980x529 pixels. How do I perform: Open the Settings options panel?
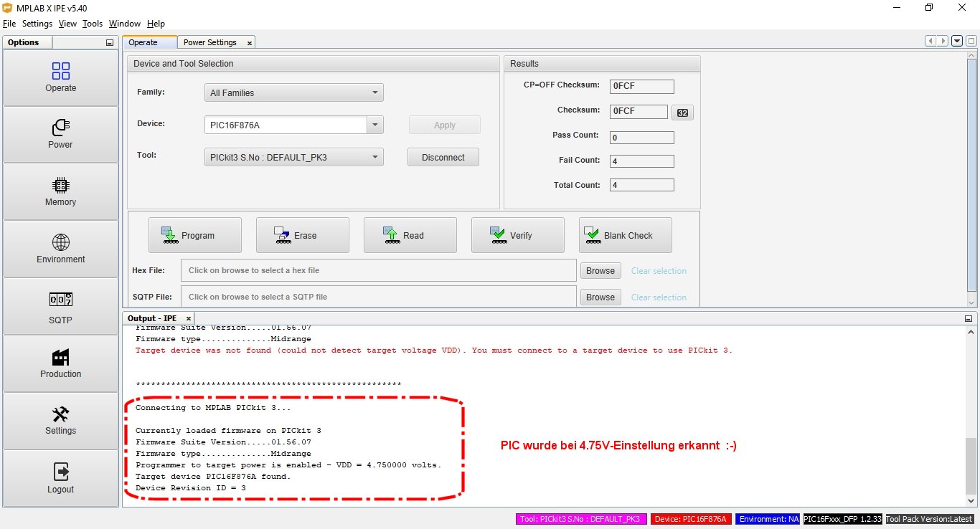tap(60, 421)
